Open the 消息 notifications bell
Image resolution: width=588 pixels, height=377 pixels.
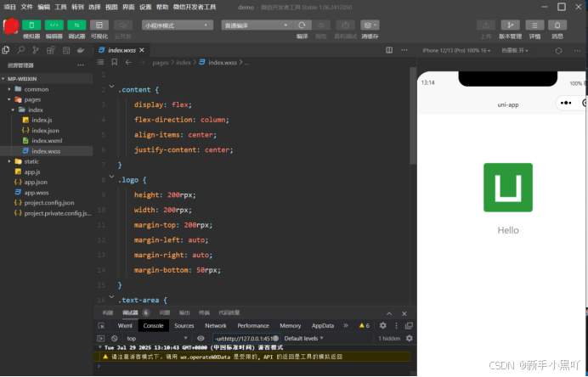pyautogui.click(x=557, y=25)
